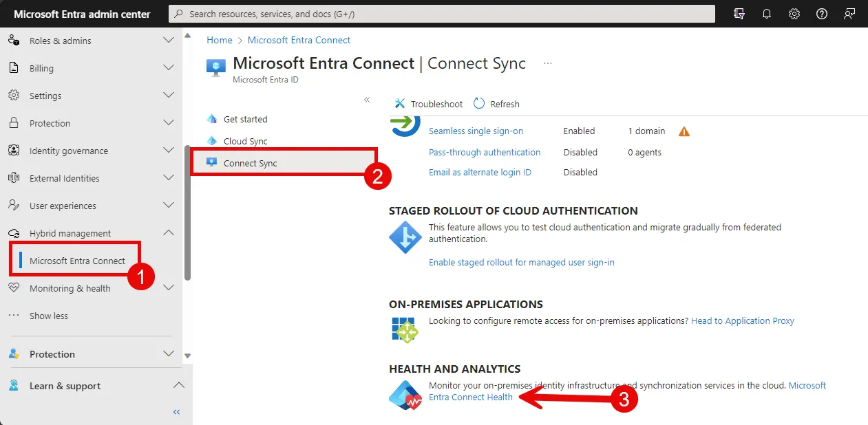Click the Connect Sync monitor icon
This screenshot has width=868, height=425.
212,163
